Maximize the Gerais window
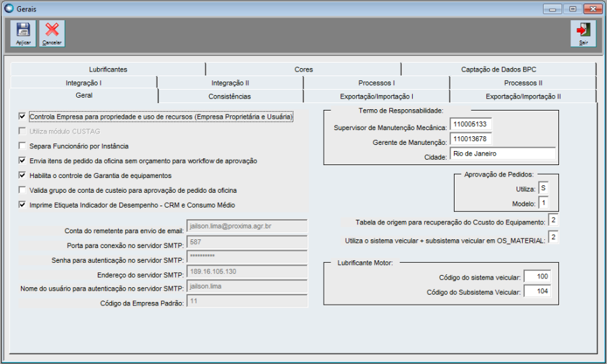 pyautogui.click(x=573, y=9)
